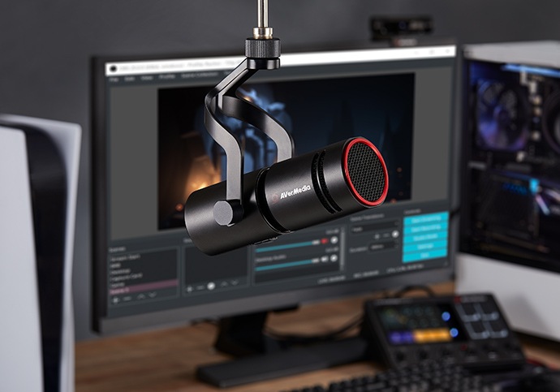Minimize the OBS window
The width and height of the screenshot is (560, 392).
point(416,54)
